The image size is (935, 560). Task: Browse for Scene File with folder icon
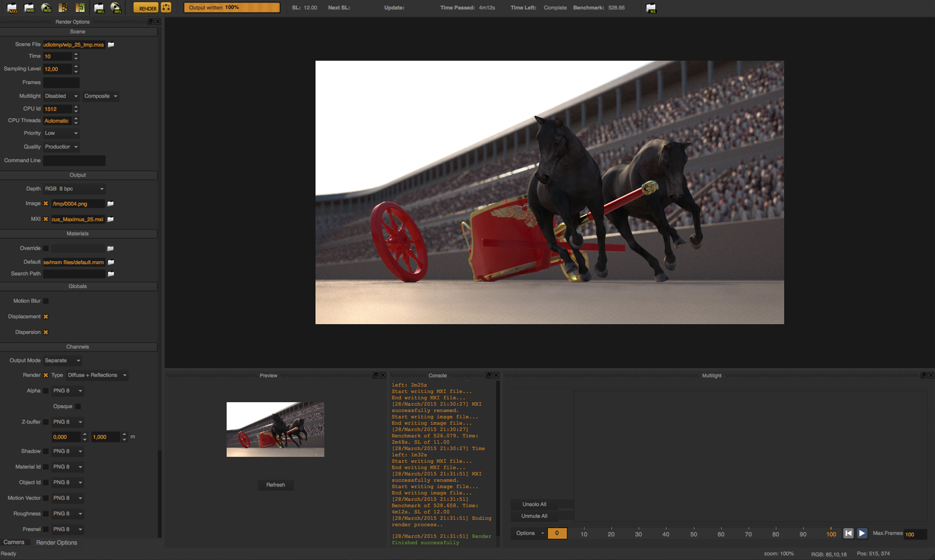point(111,44)
